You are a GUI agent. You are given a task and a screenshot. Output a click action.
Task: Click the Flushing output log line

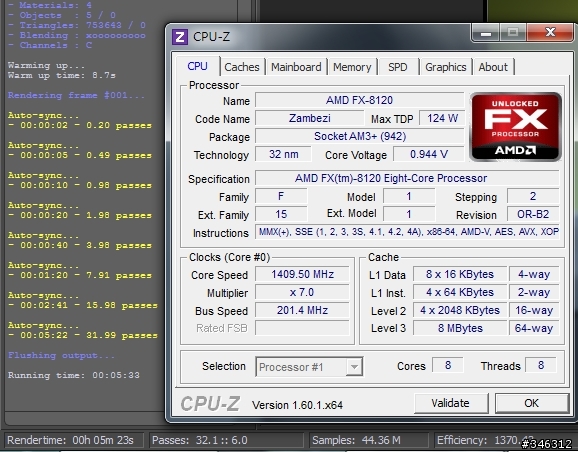pos(61,355)
